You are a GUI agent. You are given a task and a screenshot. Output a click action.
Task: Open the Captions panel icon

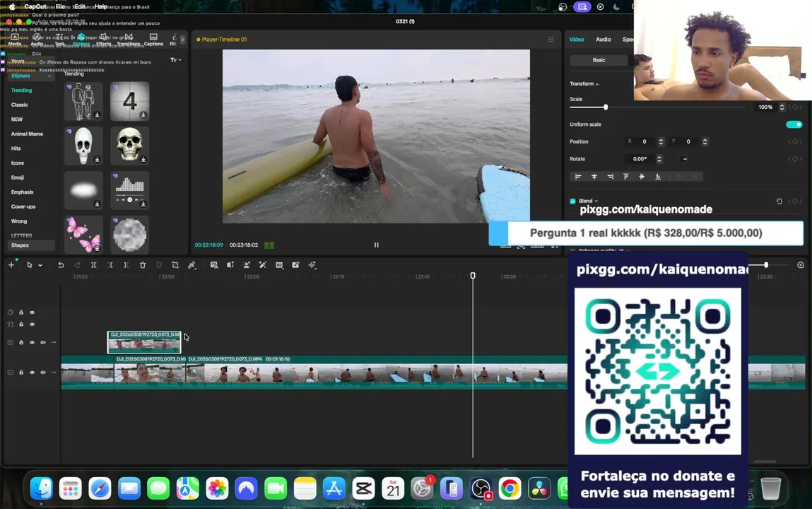[x=153, y=40]
